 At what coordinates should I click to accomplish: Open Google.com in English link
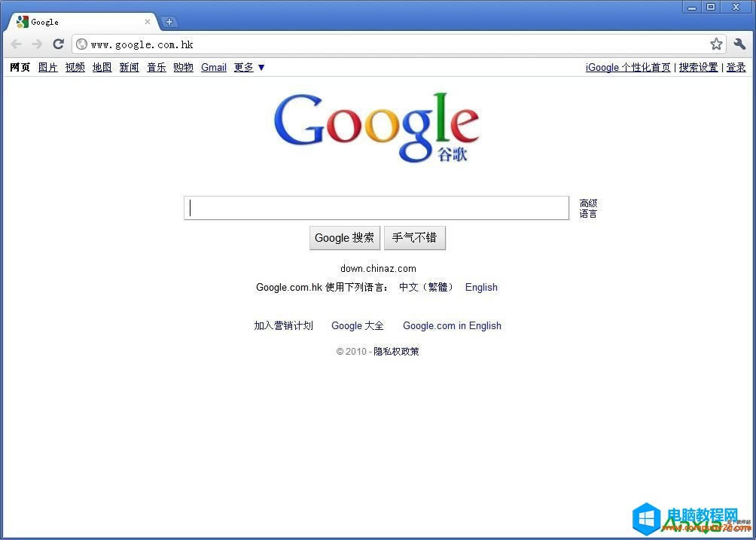coord(452,325)
